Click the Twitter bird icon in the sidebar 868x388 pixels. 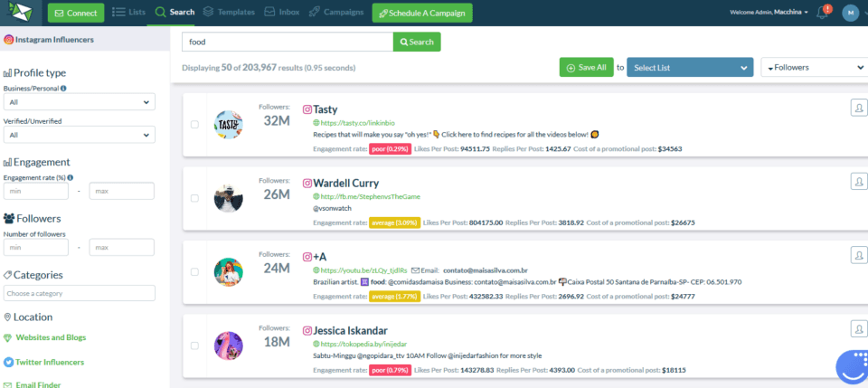(x=8, y=363)
